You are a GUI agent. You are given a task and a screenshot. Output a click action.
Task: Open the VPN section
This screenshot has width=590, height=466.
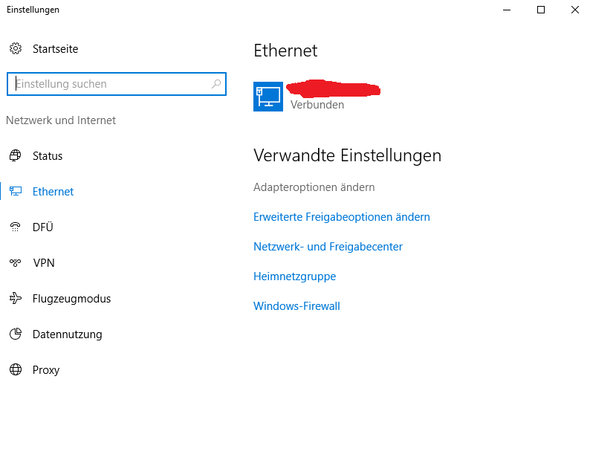point(44,263)
